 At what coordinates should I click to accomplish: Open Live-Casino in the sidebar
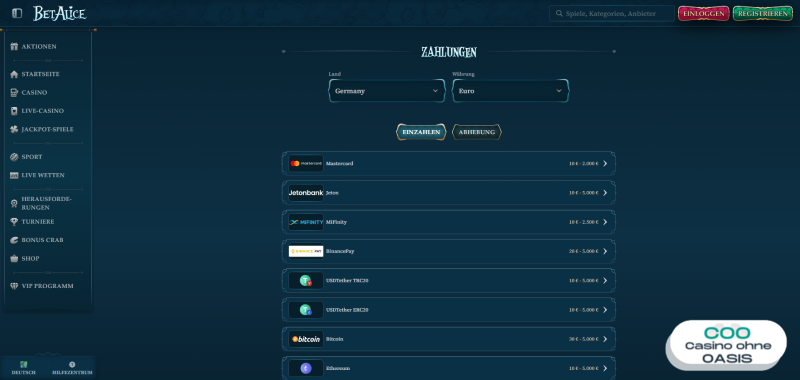tap(42, 111)
